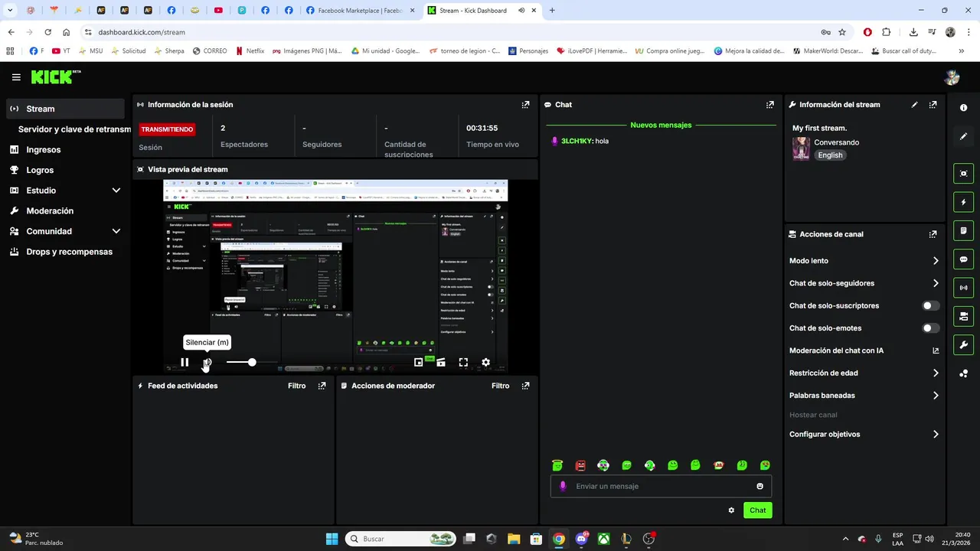Viewport: 980px width, 551px height.
Task: Click the three-dots icon at sidebar bottom
Action: pyautogui.click(x=963, y=373)
